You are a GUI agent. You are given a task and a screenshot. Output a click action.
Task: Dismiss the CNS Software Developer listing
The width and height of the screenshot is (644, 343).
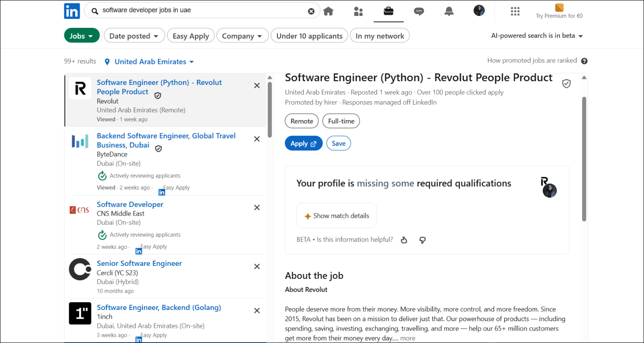[x=257, y=207]
